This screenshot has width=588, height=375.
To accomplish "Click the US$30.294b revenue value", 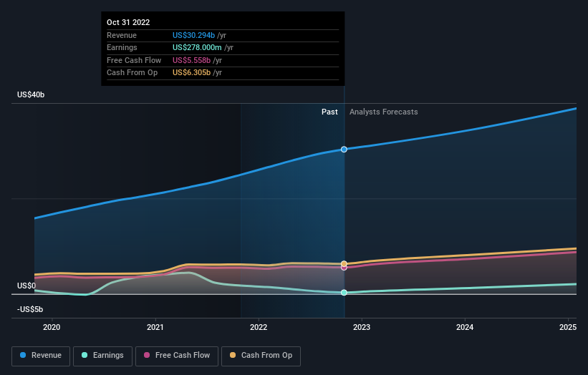I will 193,35.
